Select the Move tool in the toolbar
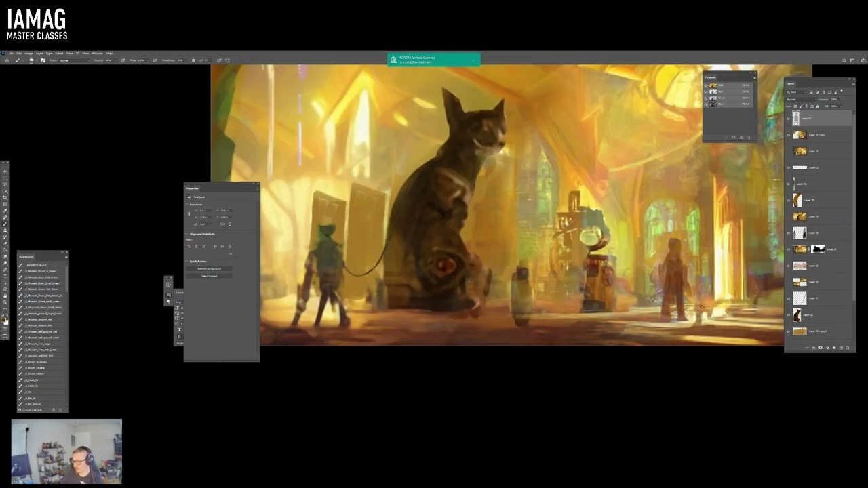 tap(5, 171)
